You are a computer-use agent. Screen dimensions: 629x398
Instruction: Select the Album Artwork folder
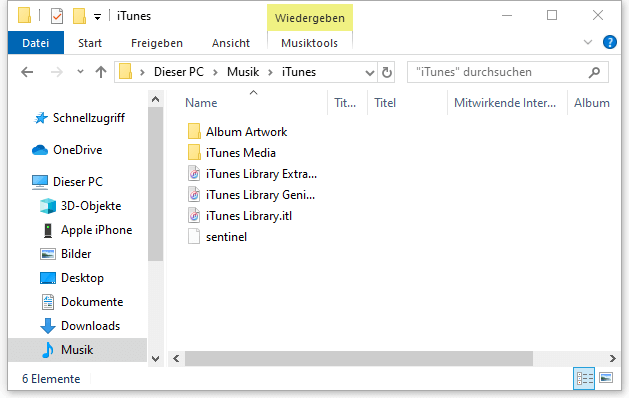click(246, 132)
